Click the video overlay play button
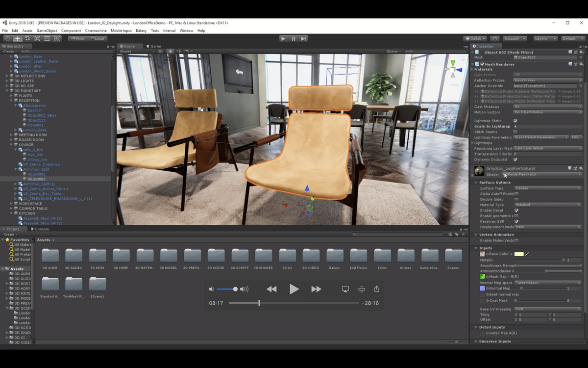This screenshot has height=368, width=588. [x=294, y=289]
